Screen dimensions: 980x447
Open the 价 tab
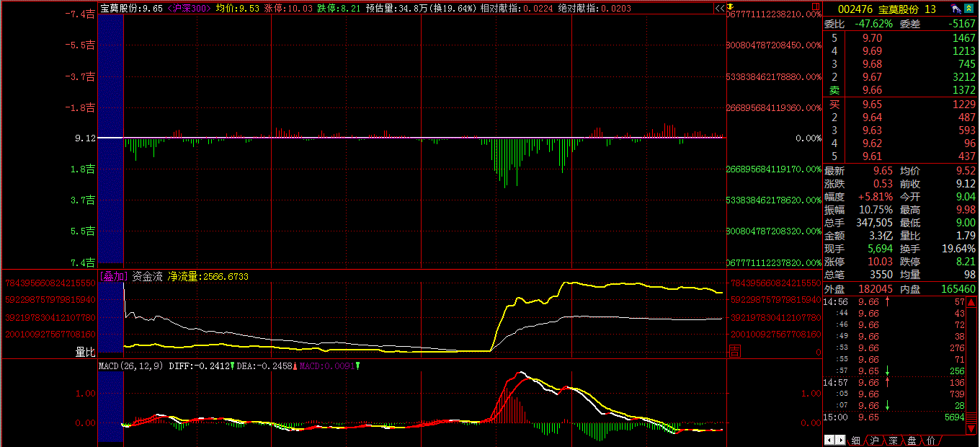(x=930, y=440)
